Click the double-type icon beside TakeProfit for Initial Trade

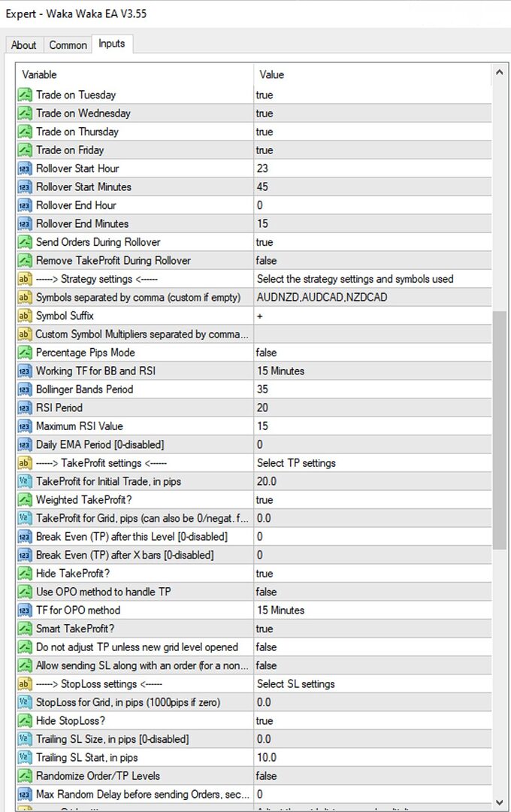coord(25,482)
